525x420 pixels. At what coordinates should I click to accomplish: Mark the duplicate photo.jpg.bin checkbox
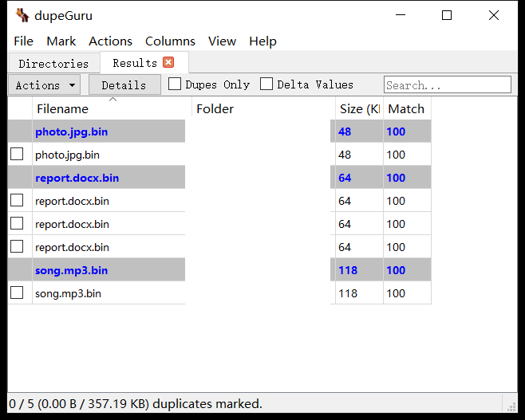[x=17, y=154]
